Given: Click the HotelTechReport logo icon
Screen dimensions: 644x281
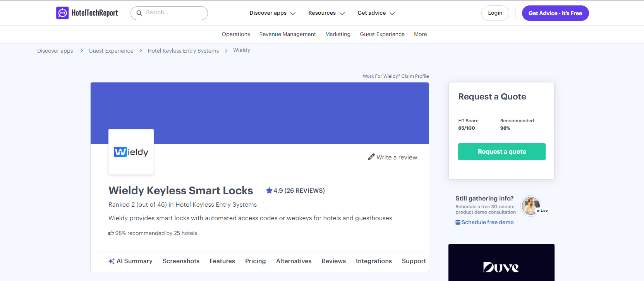Looking at the screenshot, I should tap(62, 13).
